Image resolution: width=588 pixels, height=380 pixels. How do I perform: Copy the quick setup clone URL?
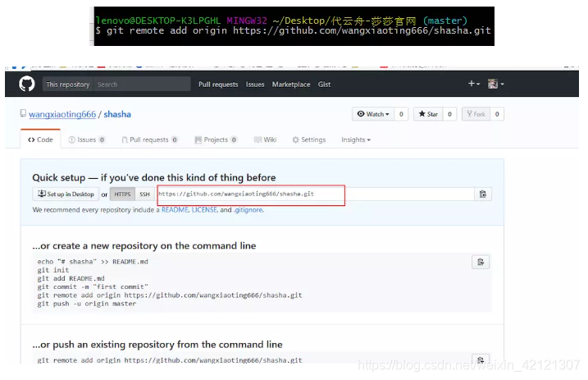pos(483,194)
